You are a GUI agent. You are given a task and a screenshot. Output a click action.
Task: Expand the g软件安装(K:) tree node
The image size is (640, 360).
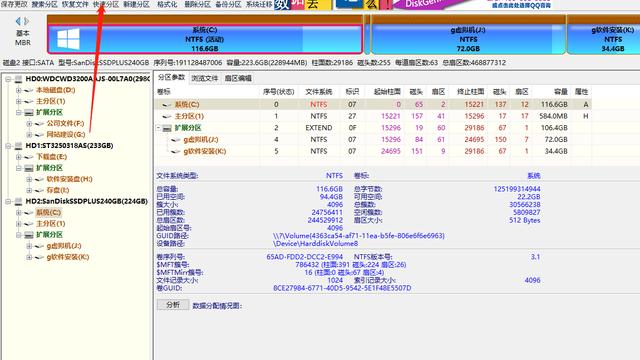pos(29,257)
